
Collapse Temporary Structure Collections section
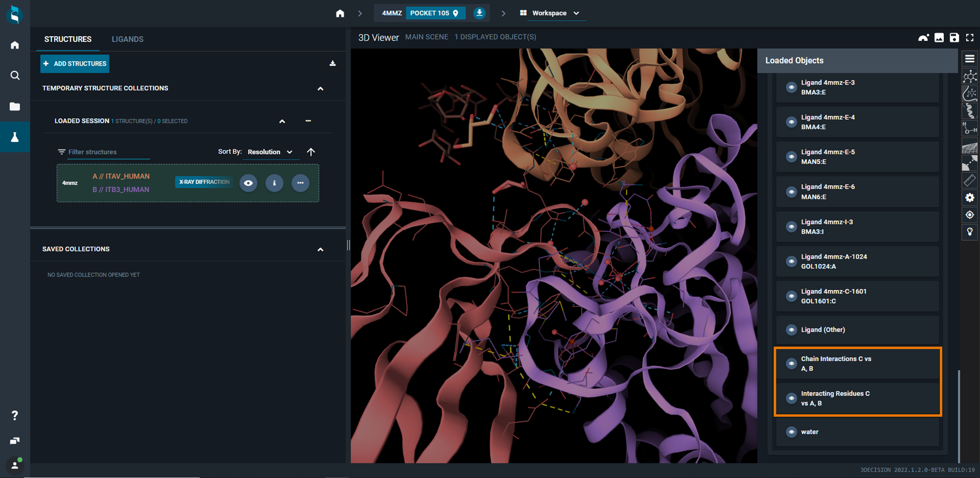[320, 89]
